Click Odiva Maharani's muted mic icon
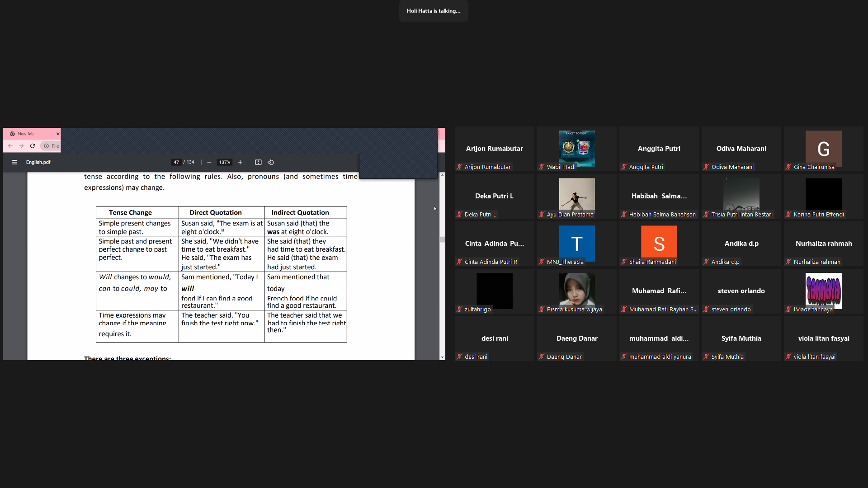Viewport: 868px width, 488px height. [706, 167]
